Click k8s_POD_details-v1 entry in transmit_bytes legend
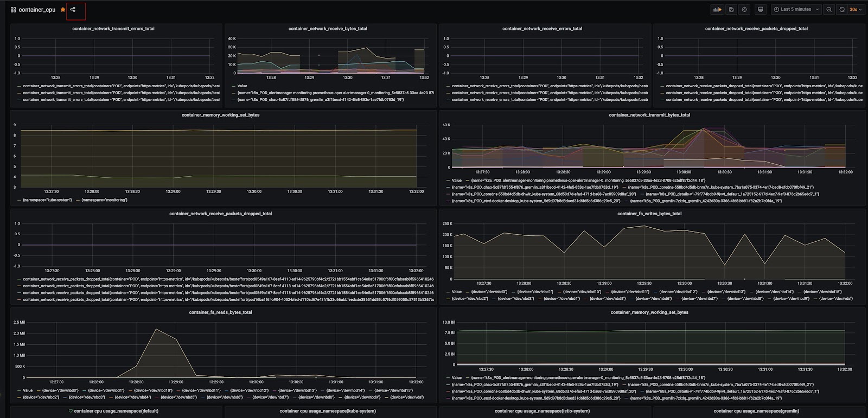The width and height of the screenshot is (868, 418). point(732,194)
